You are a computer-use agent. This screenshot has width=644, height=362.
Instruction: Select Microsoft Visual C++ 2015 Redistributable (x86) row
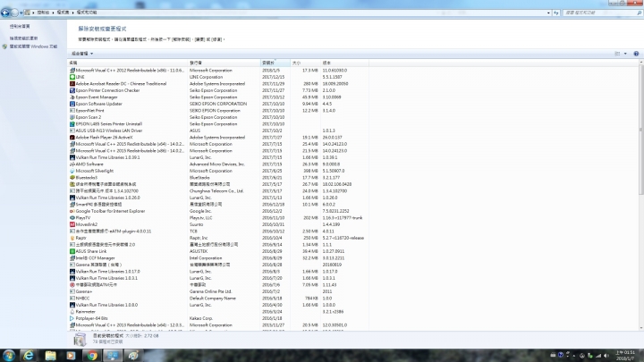click(x=217, y=151)
